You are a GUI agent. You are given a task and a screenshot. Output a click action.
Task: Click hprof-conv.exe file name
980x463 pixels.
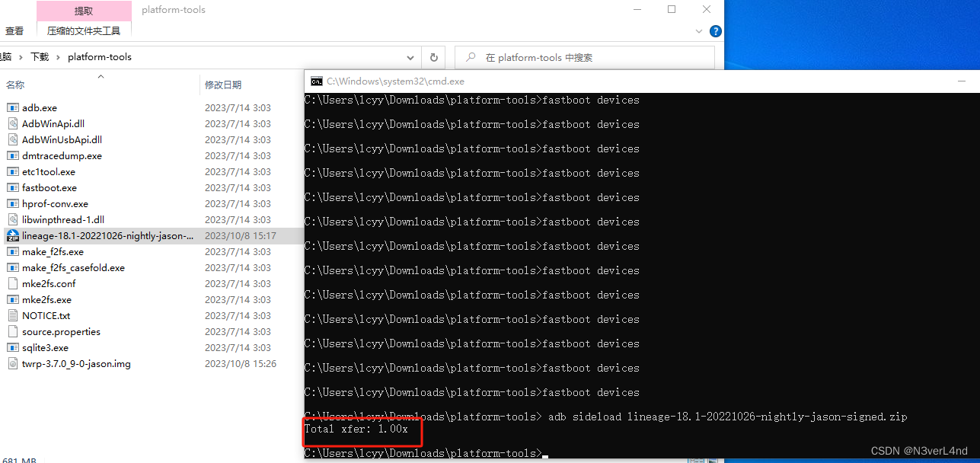point(55,204)
